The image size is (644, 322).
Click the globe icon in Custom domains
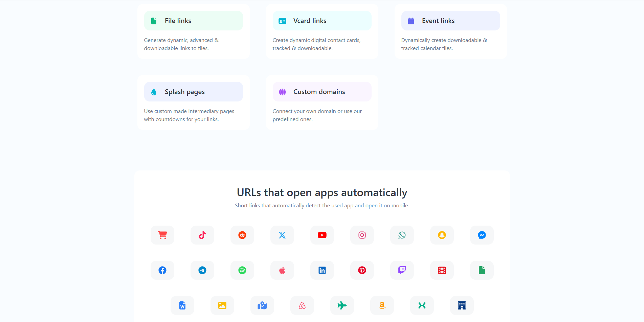pyautogui.click(x=282, y=92)
